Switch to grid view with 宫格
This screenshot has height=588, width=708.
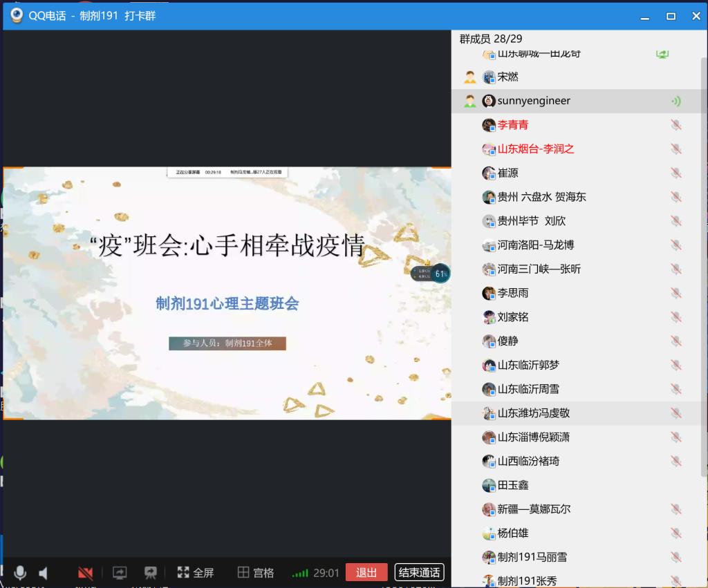click(x=256, y=573)
